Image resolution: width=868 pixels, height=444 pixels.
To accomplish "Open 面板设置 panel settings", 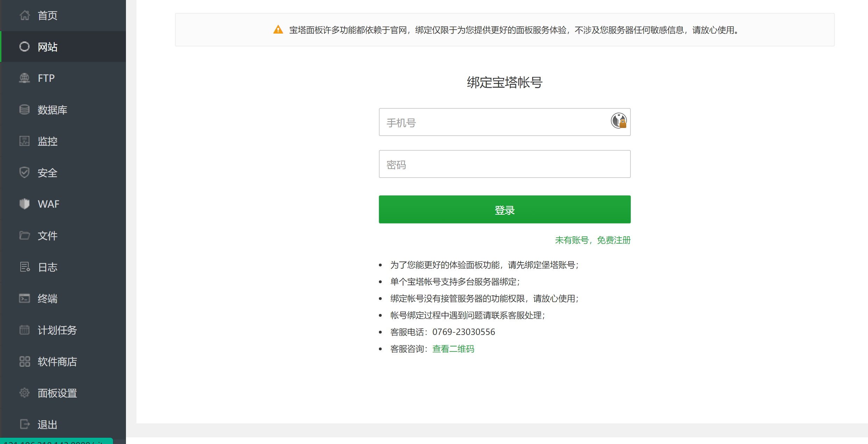I will pos(63,393).
